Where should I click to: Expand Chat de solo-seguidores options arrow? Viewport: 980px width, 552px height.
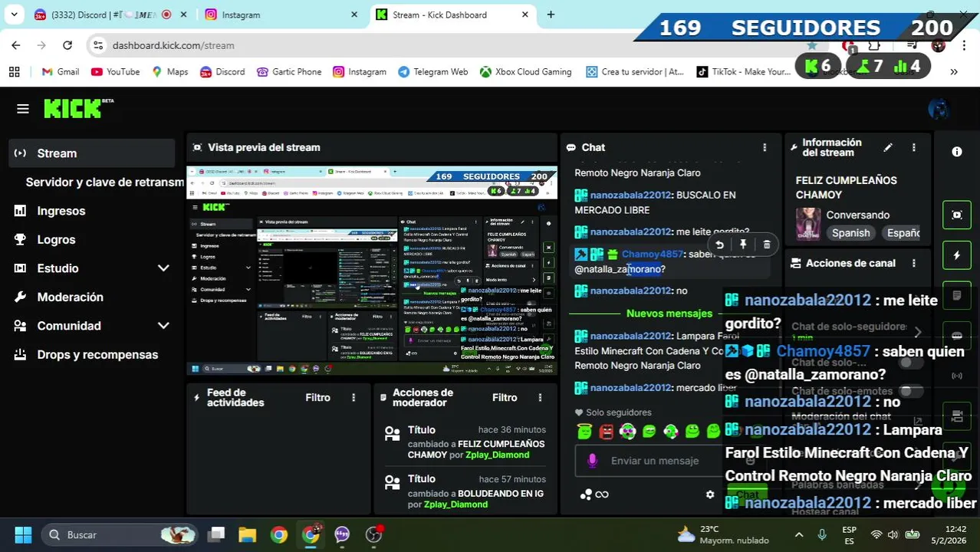918,332
